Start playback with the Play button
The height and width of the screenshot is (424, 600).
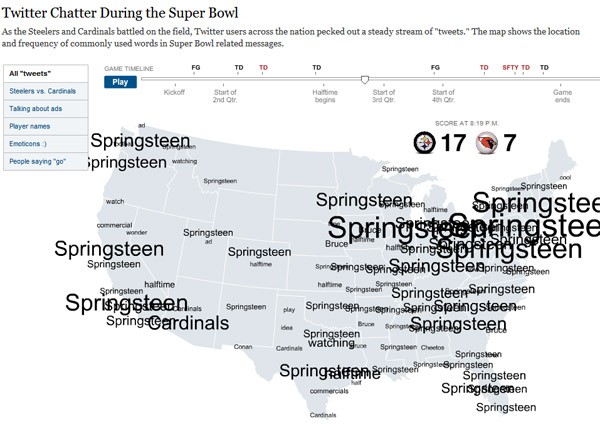click(x=120, y=82)
